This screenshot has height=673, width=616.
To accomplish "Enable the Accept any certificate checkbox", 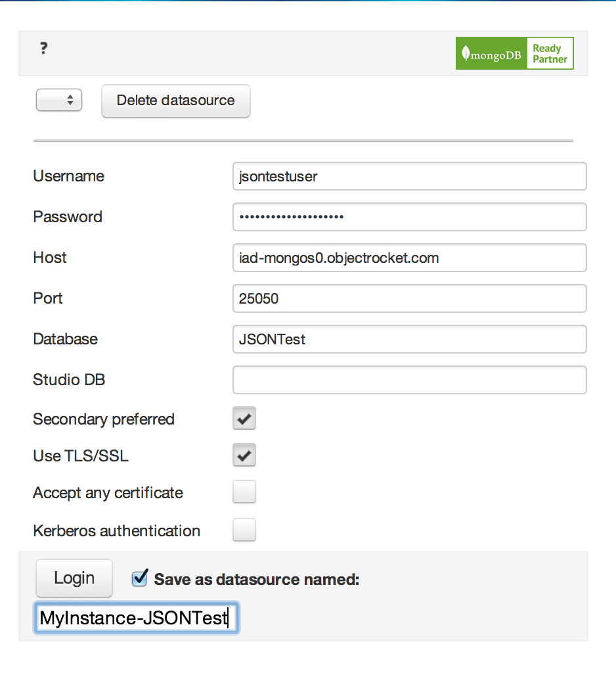I will pyautogui.click(x=244, y=492).
